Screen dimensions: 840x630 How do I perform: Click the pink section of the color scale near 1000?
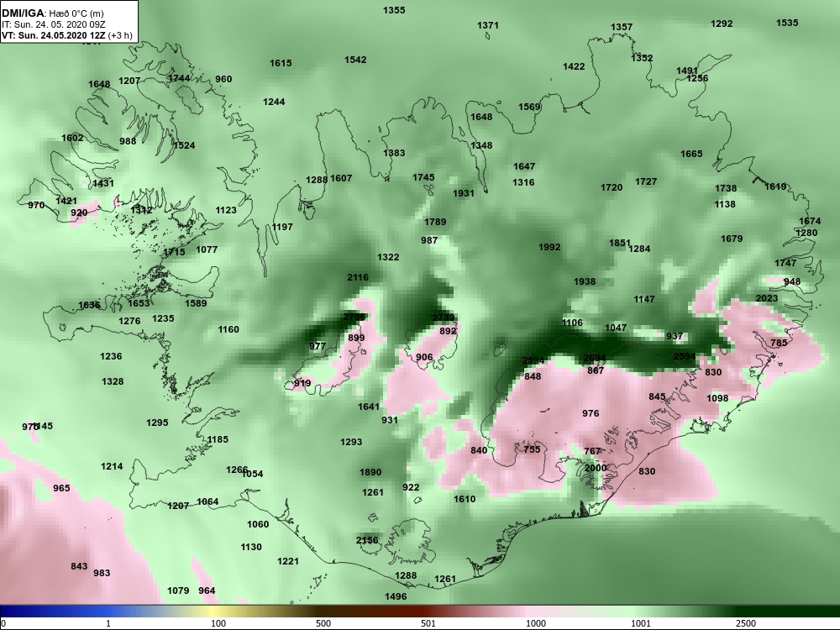[x=536, y=612]
